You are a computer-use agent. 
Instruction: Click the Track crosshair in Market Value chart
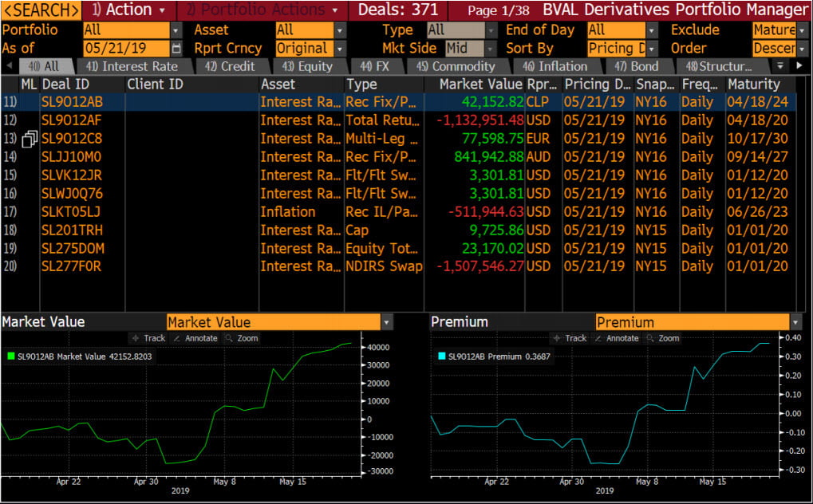[136, 338]
